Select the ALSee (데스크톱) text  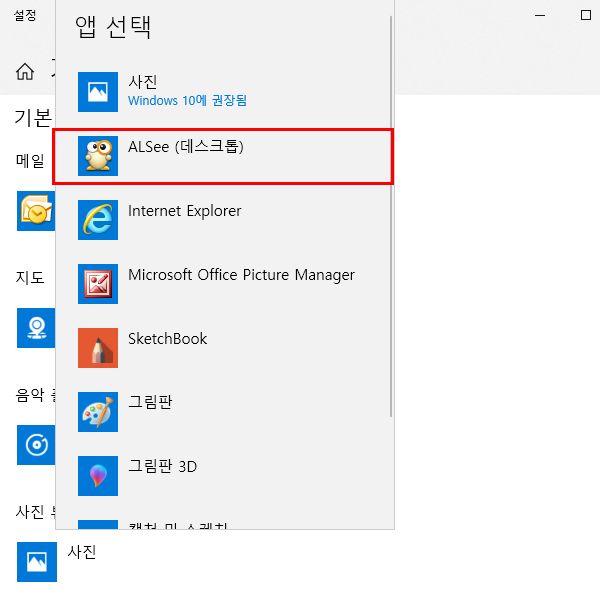186,147
